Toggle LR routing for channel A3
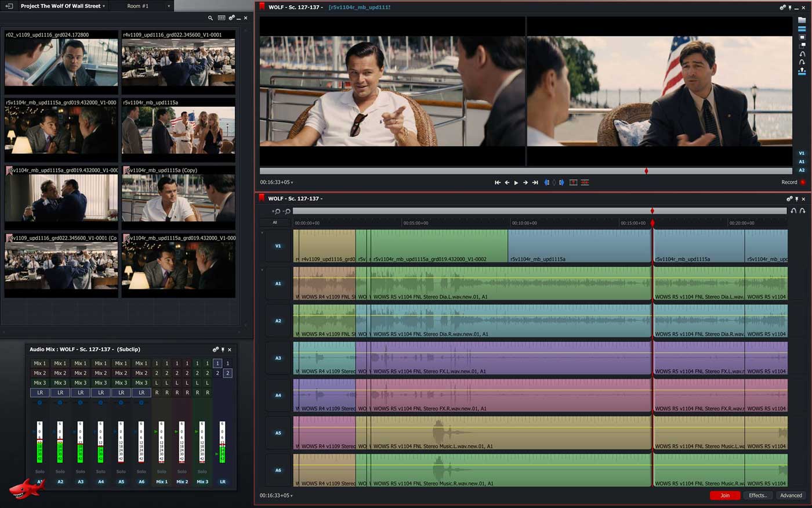812x508 pixels. [x=81, y=392]
